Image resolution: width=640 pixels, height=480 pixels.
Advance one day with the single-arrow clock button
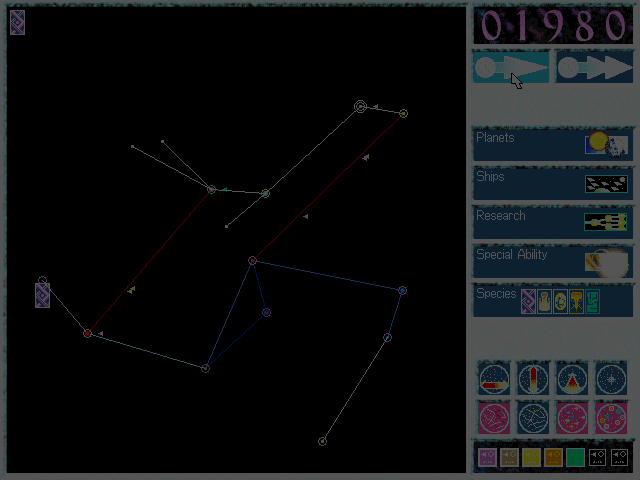pos(511,67)
